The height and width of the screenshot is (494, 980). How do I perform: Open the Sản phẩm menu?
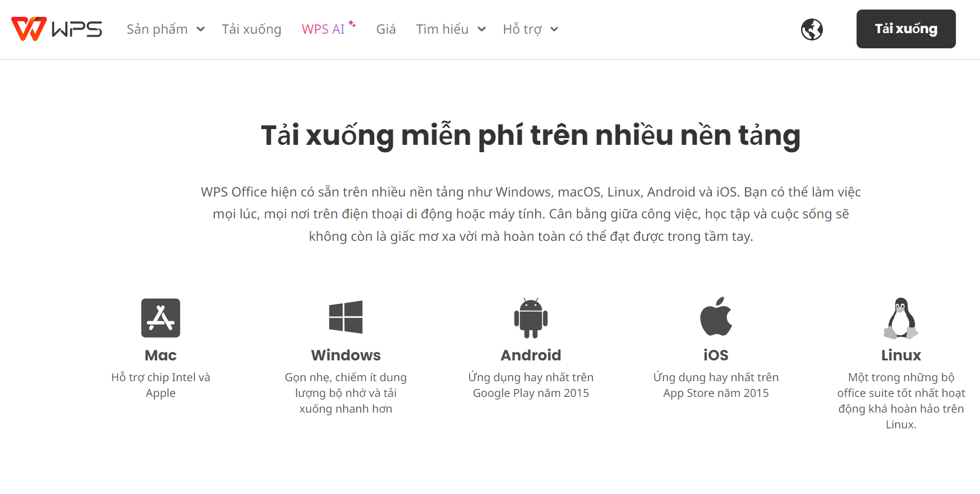tap(157, 29)
